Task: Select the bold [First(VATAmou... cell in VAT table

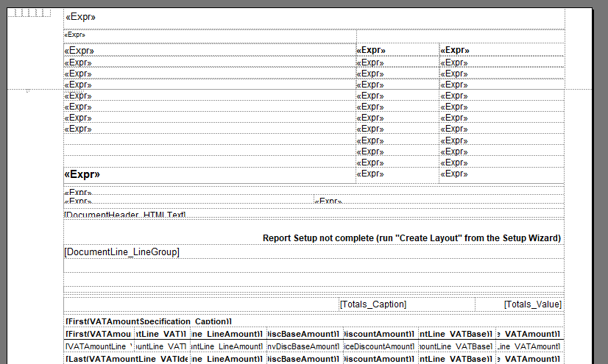Action: pos(99,334)
